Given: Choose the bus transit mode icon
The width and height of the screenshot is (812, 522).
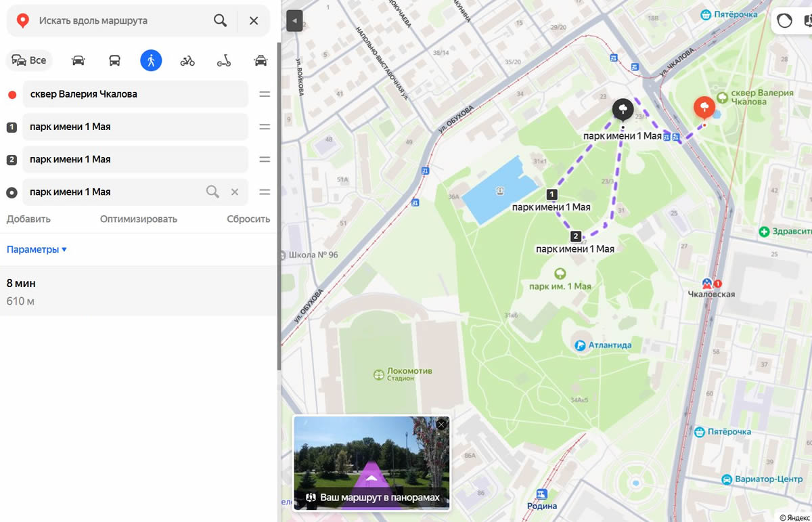Looking at the screenshot, I should (x=115, y=60).
